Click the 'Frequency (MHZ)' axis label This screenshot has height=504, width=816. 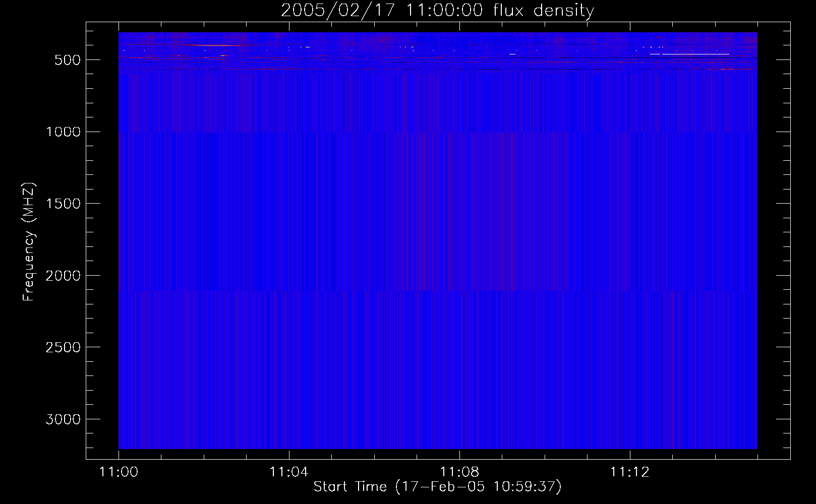tap(29, 241)
